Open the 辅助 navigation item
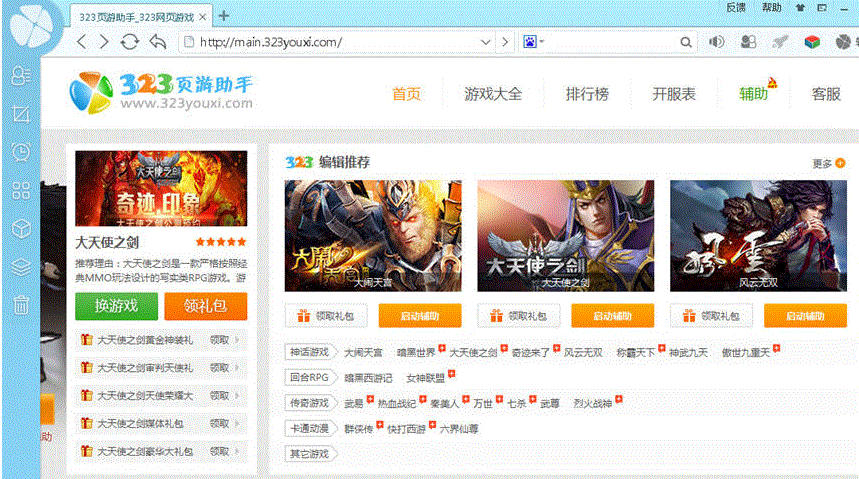The width and height of the screenshot is (859, 479). pos(754,94)
